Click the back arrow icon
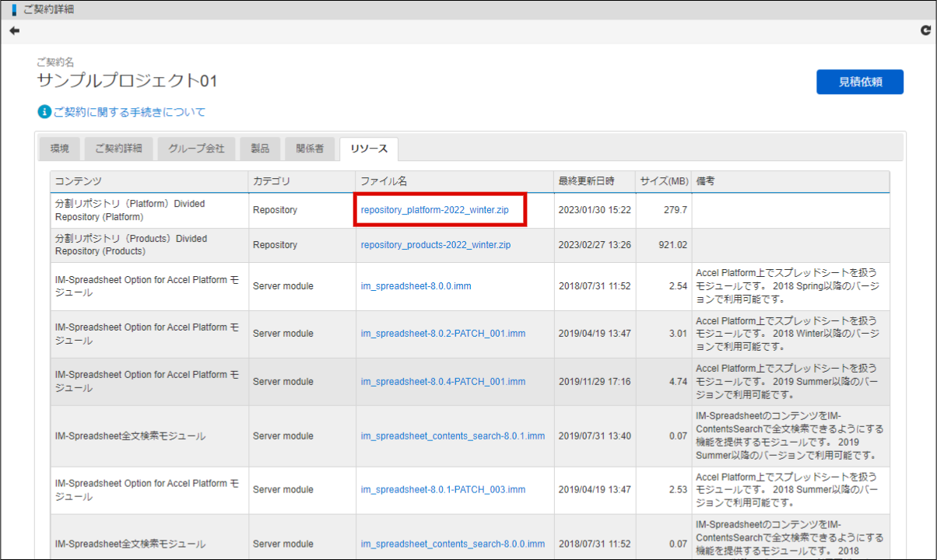The image size is (937, 560). pyautogui.click(x=14, y=30)
